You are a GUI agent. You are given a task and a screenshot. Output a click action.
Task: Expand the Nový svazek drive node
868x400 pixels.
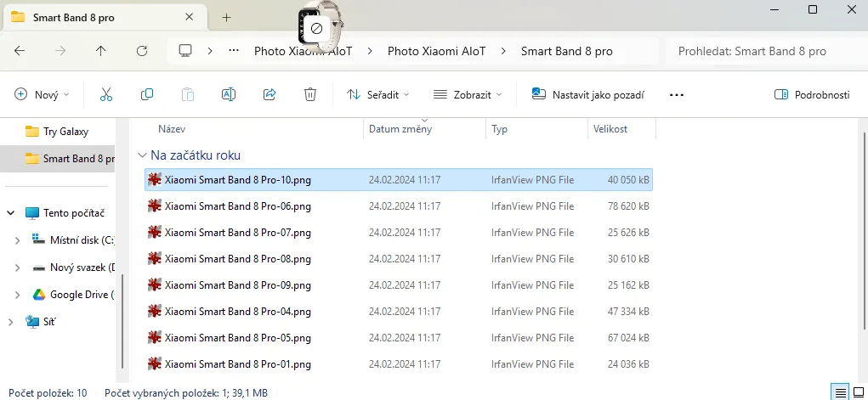(17, 268)
